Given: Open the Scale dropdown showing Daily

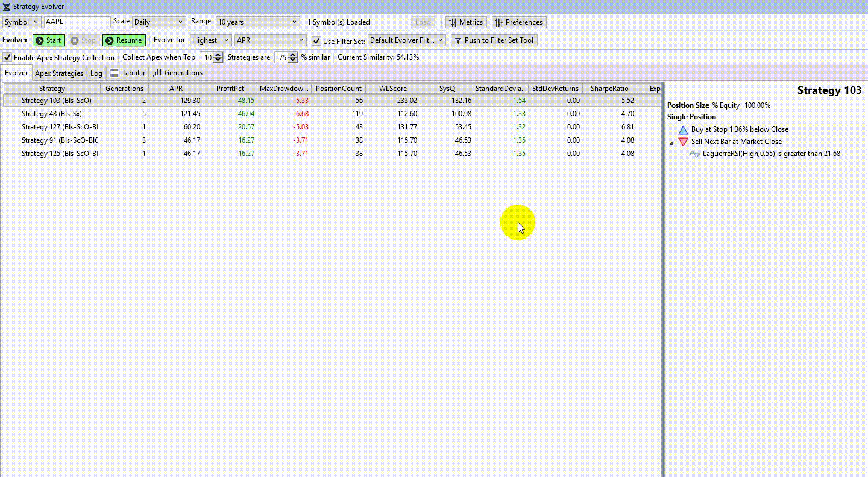Looking at the screenshot, I should [159, 22].
